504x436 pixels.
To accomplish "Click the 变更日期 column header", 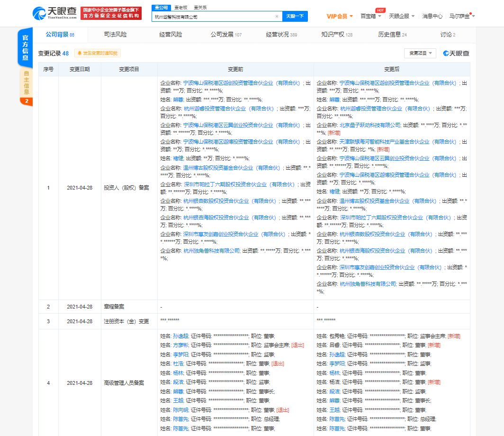I will 80,69.
